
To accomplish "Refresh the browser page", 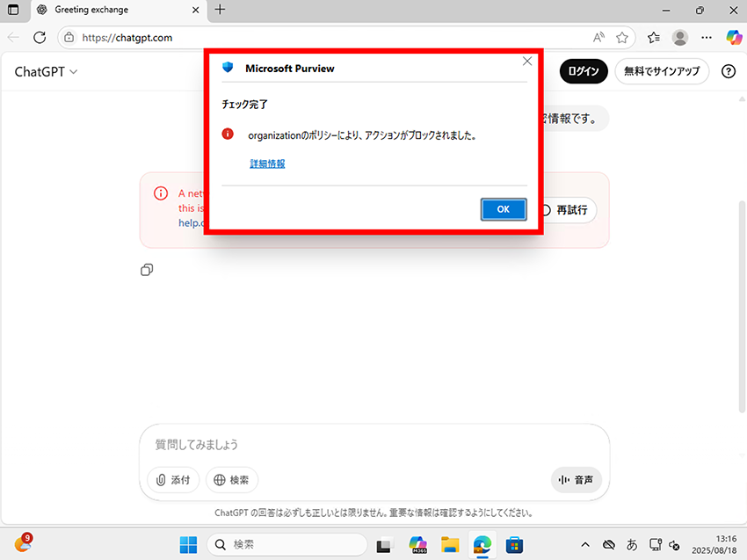I will pos(40,38).
